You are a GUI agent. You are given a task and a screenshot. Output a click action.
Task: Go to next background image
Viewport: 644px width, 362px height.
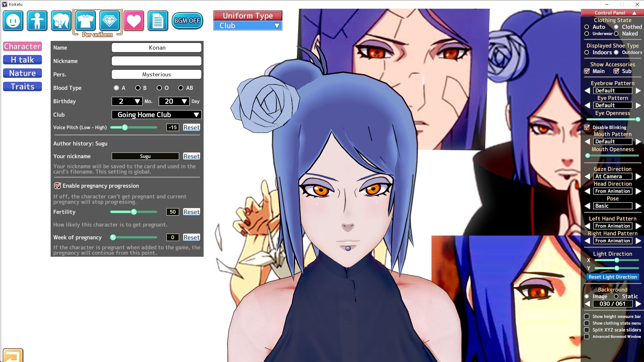(x=638, y=304)
